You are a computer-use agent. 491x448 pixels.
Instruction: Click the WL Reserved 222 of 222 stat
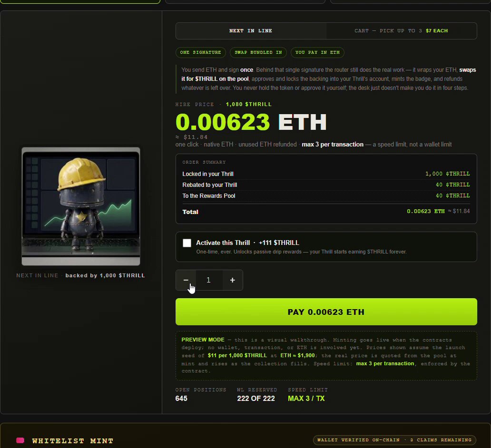(257, 394)
